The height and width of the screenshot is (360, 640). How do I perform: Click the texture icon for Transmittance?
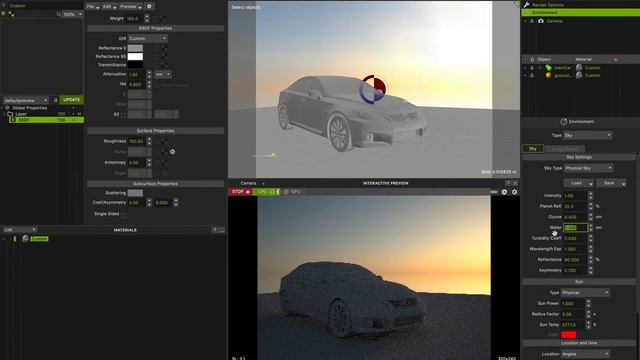tap(164, 65)
